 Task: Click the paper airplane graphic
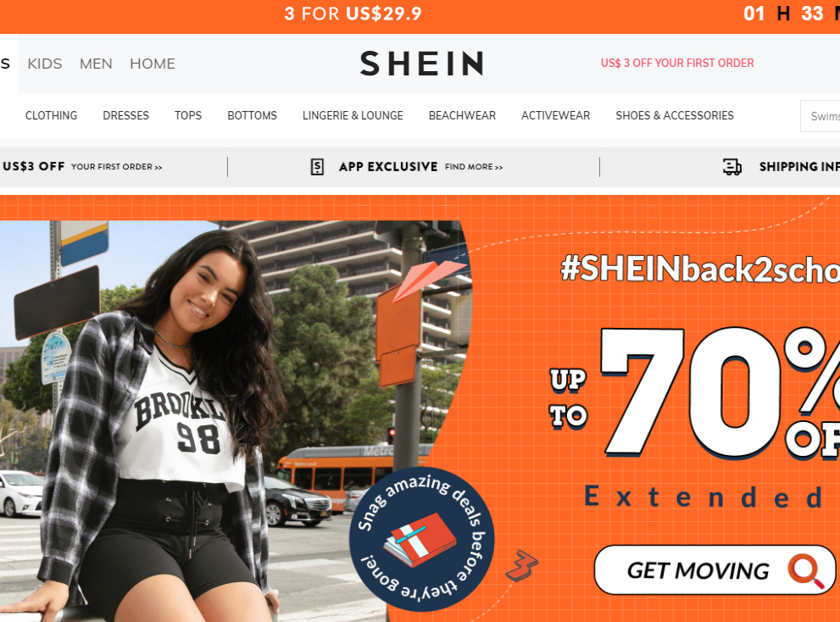pos(426,279)
